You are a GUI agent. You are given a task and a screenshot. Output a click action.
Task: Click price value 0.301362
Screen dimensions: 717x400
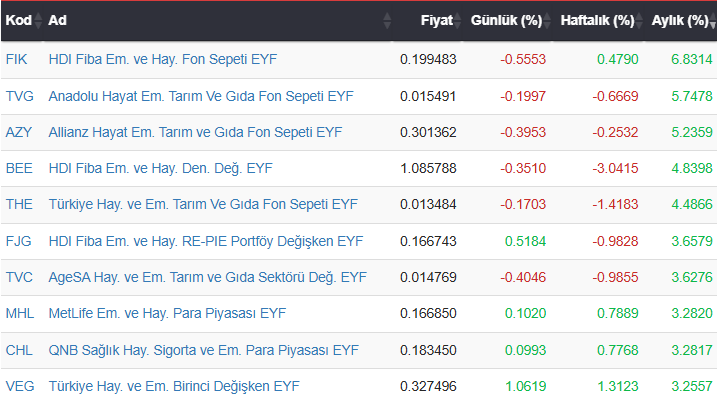(x=428, y=133)
